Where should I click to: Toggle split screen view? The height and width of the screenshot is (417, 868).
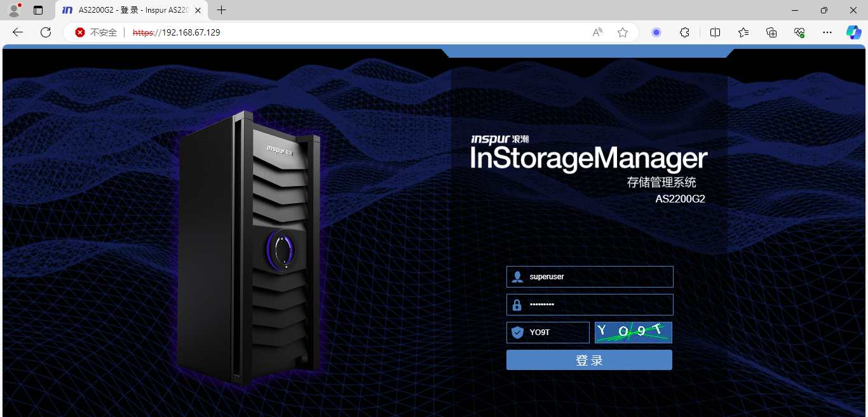(x=715, y=32)
